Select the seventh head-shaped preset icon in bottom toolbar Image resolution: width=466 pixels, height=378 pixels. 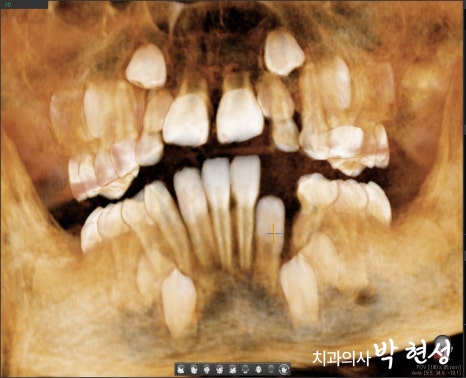[x=258, y=369]
